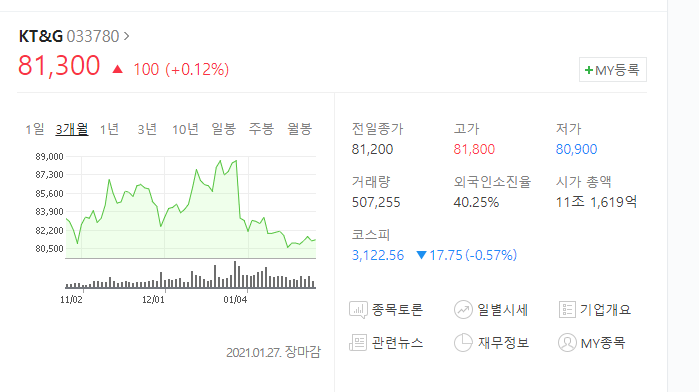
Task: Switch to 일봉 candlestick chart
Action: pos(223,129)
